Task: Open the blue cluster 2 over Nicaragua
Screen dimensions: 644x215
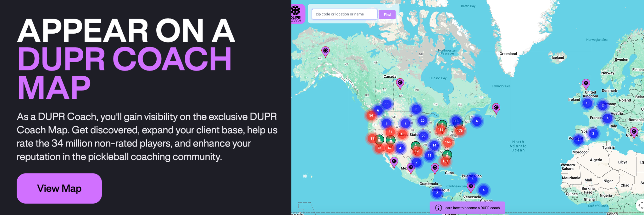Action: point(437,193)
